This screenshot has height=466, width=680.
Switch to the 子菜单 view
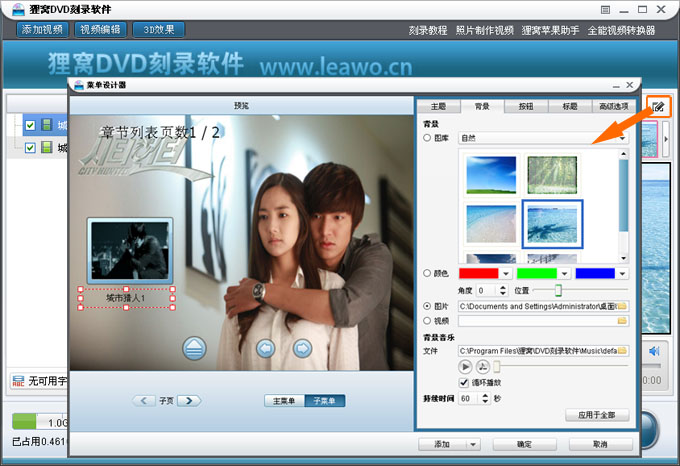(x=325, y=401)
